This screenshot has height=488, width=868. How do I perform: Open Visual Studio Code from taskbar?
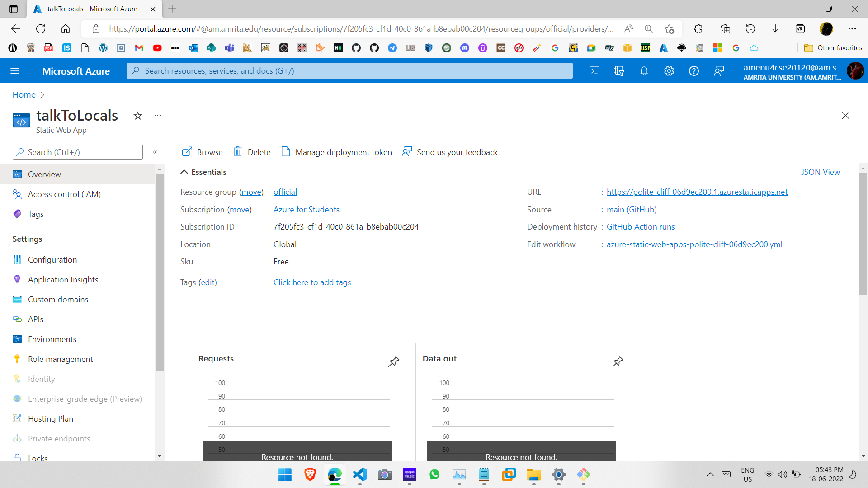[x=360, y=474]
